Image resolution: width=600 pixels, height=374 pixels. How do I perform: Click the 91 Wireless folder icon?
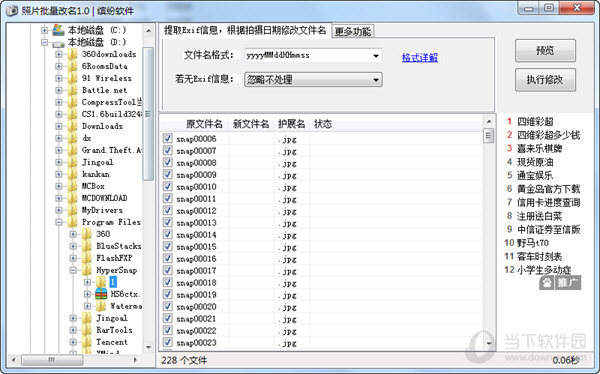[x=72, y=78]
